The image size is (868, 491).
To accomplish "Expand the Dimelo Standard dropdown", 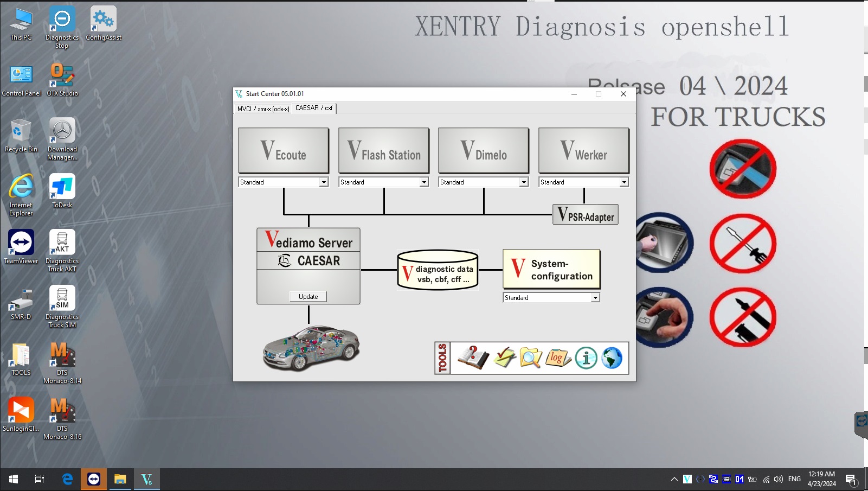I will 524,182.
